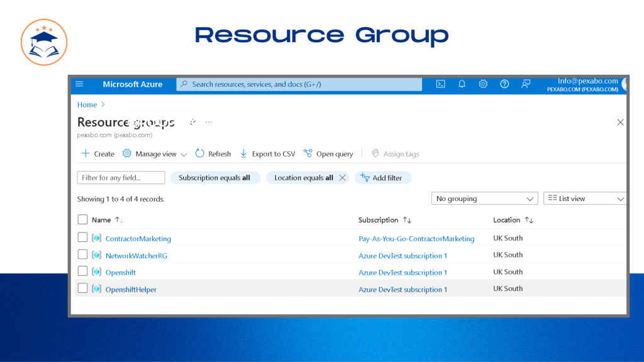Sort by Location column arrows
The width and height of the screenshot is (644, 362).
click(x=529, y=220)
